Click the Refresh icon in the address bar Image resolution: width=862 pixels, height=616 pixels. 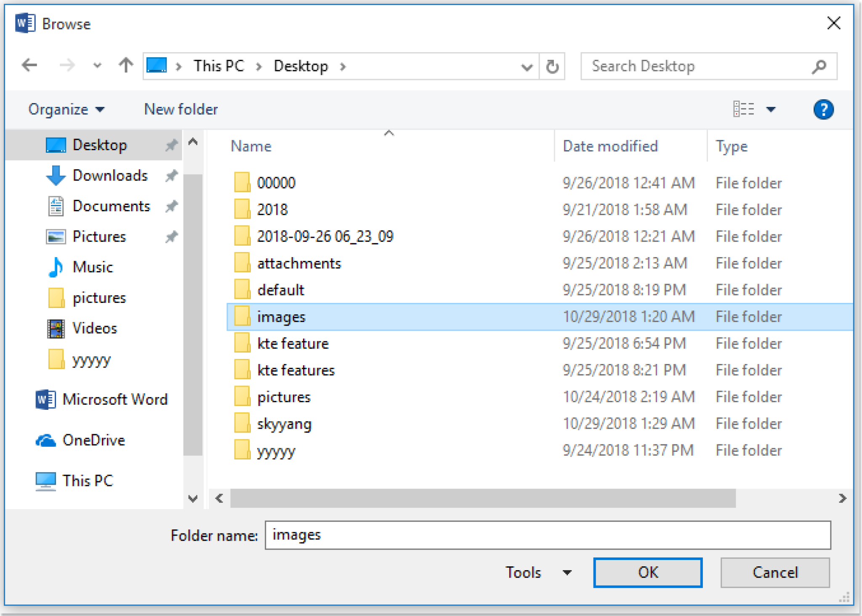tap(552, 66)
